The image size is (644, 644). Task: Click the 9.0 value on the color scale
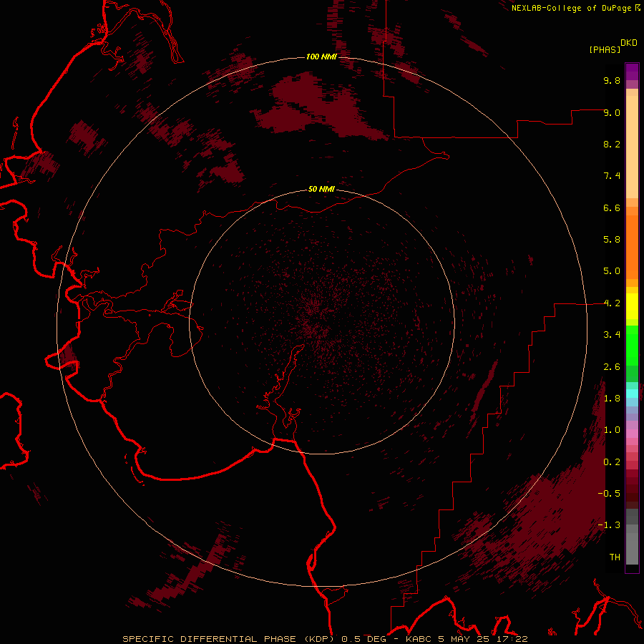click(612, 112)
